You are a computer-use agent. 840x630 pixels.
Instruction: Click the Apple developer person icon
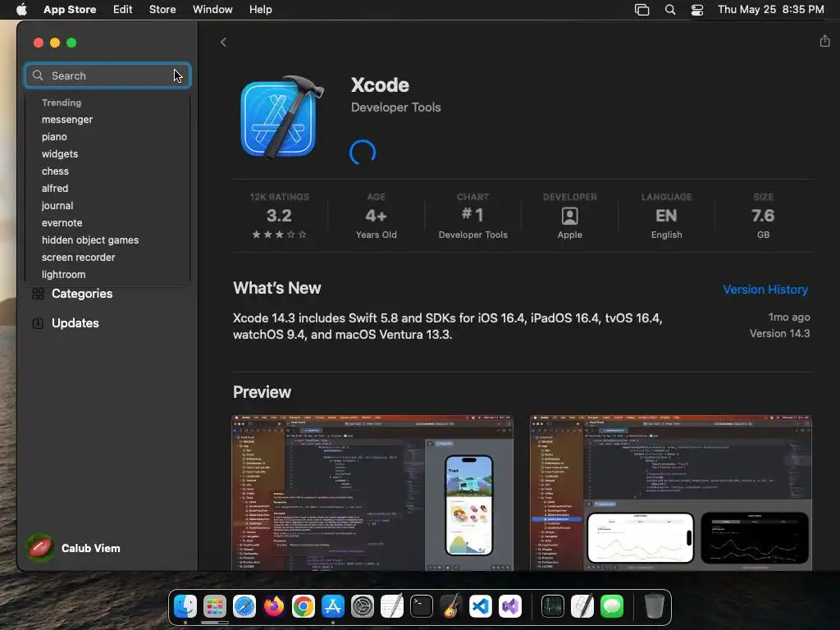click(x=569, y=216)
